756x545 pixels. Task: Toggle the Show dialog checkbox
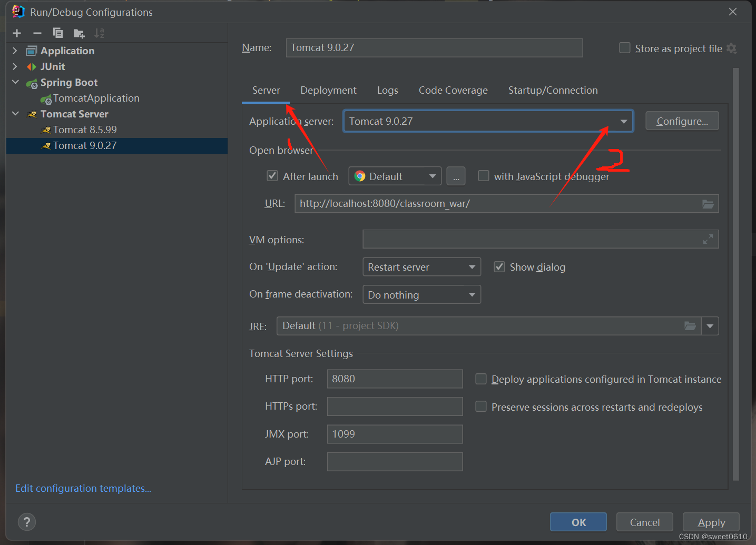(499, 267)
